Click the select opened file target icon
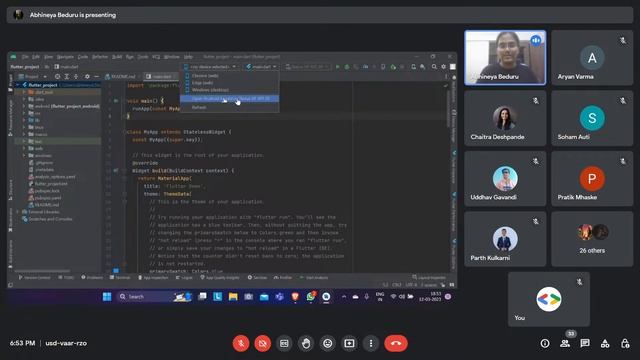Image resolution: width=640 pixels, height=360 pixels. coord(57,76)
